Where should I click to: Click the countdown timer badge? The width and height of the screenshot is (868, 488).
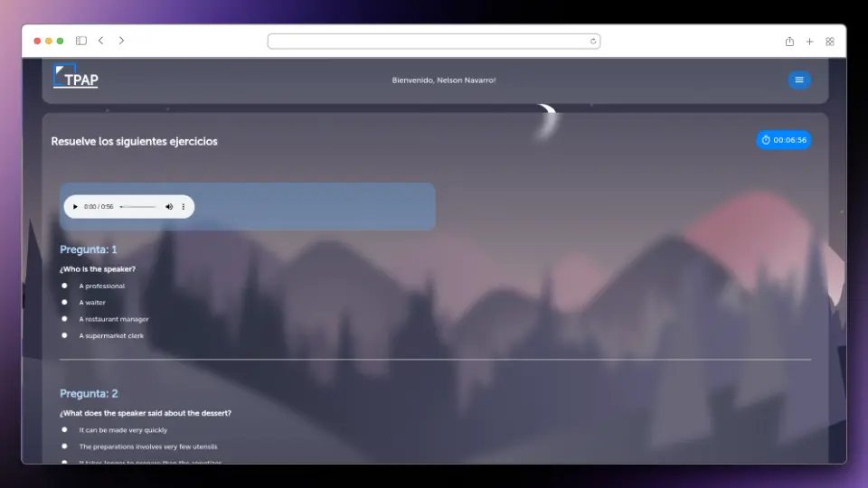(x=783, y=140)
